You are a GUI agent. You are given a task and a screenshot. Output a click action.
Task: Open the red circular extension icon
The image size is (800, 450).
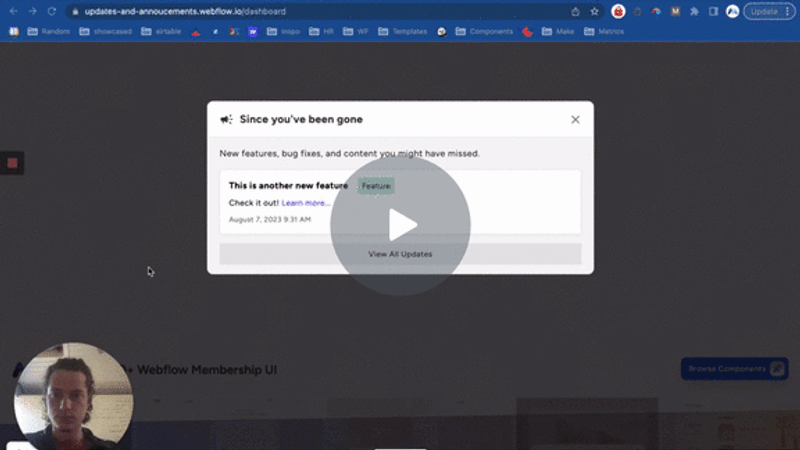tap(618, 11)
